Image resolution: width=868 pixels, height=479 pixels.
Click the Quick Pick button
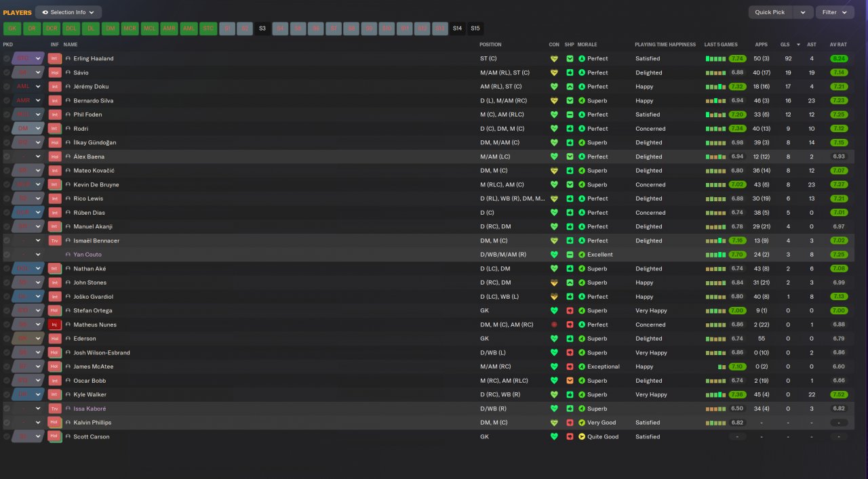pyautogui.click(x=770, y=12)
